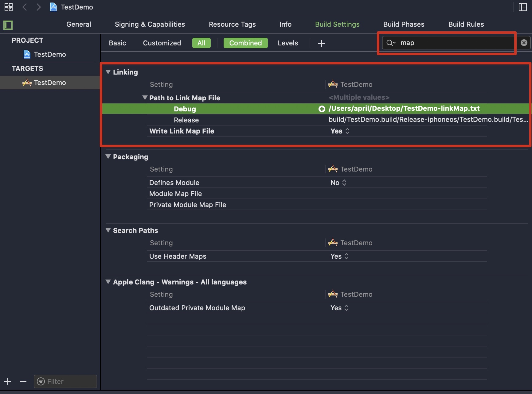Click the TestDemo project file icon in the breadcrumb
The width and height of the screenshot is (532, 394).
click(x=53, y=7)
